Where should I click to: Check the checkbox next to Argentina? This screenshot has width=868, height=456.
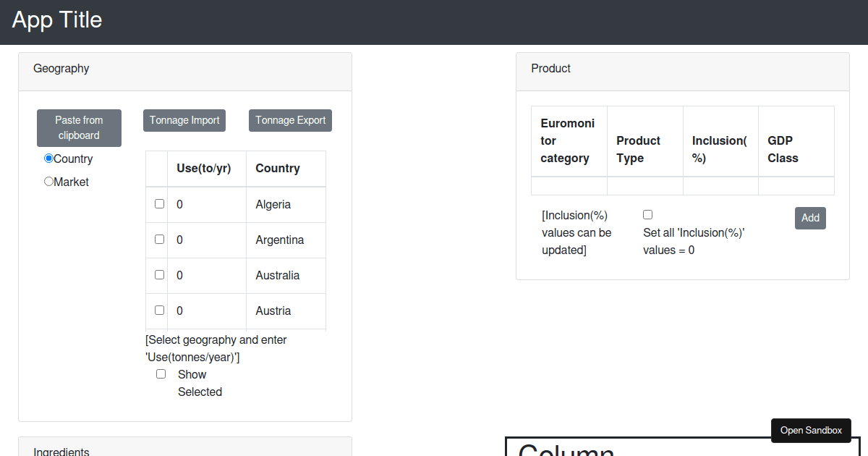[x=158, y=239]
